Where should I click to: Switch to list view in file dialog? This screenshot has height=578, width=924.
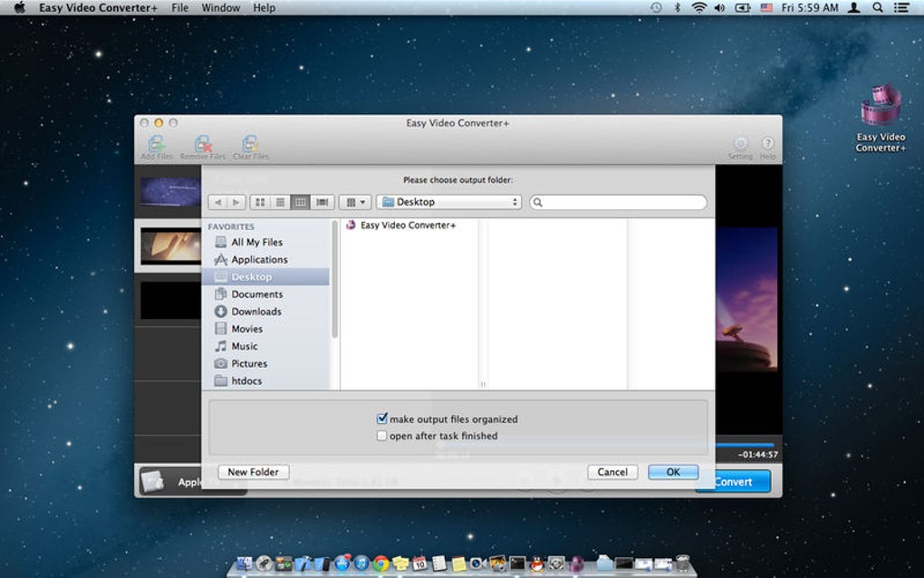(x=280, y=202)
